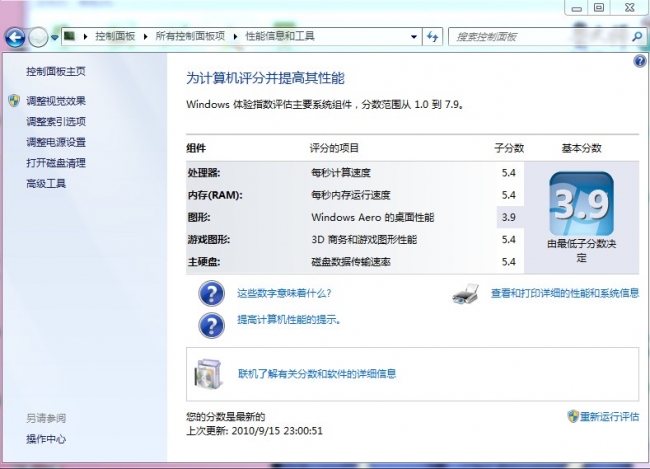Click the 打开磁盘清理 link
Image resolution: width=650 pixels, height=469 pixels.
[56, 163]
